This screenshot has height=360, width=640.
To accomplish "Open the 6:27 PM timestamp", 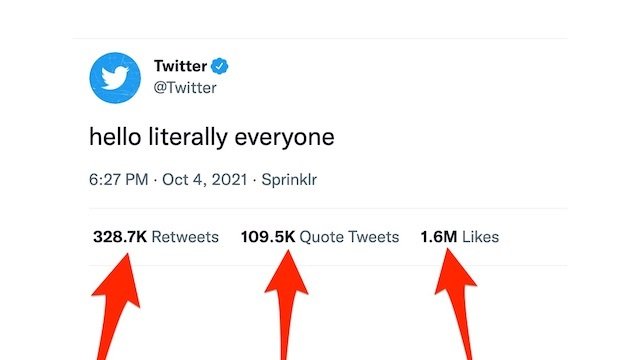I will pyautogui.click(x=119, y=180).
